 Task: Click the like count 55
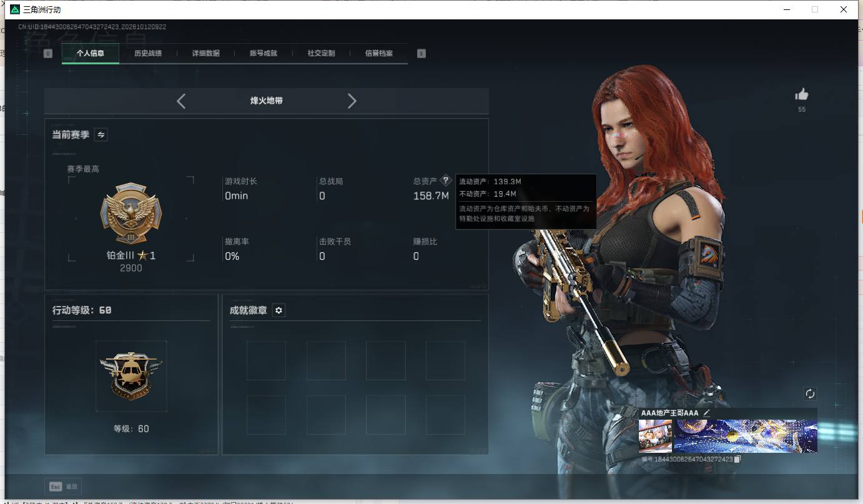click(802, 109)
